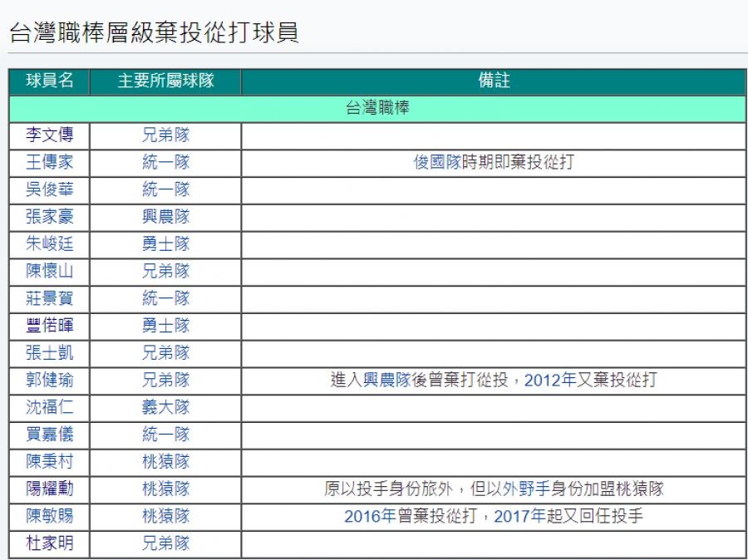The image size is (748, 560).
Task: Click the text 後曾棄打從投 in the 郭健瑜 remark
Action: (460, 380)
